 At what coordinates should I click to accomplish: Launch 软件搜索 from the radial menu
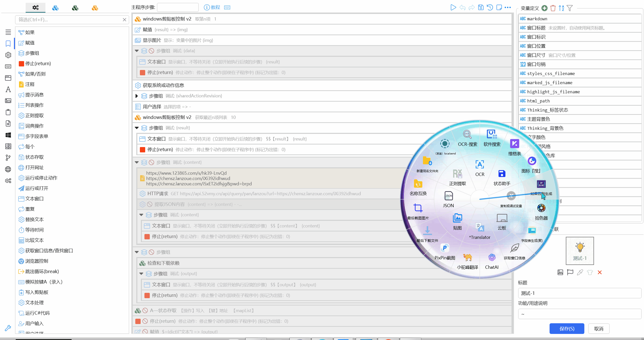tap(492, 138)
